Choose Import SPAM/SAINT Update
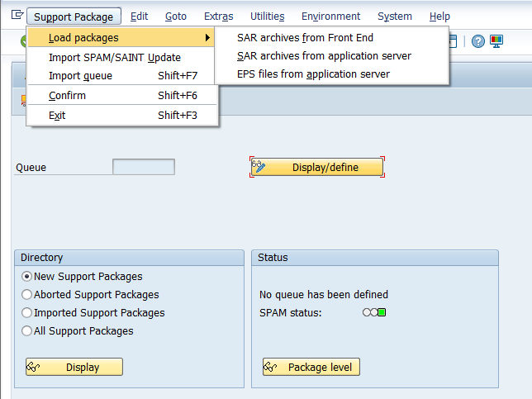 pyautogui.click(x=121, y=57)
